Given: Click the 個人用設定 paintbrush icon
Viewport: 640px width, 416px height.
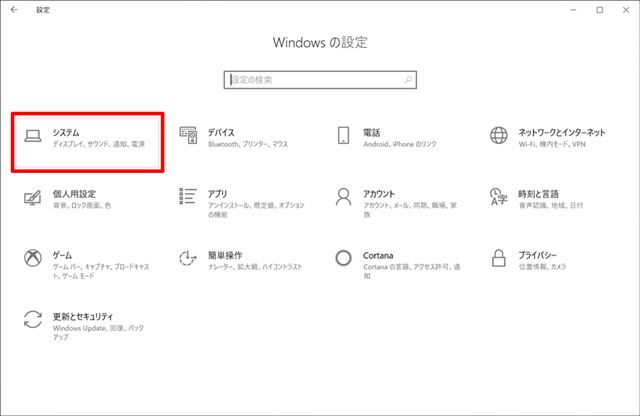Looking at the screenshot, I should pos(33,198).
